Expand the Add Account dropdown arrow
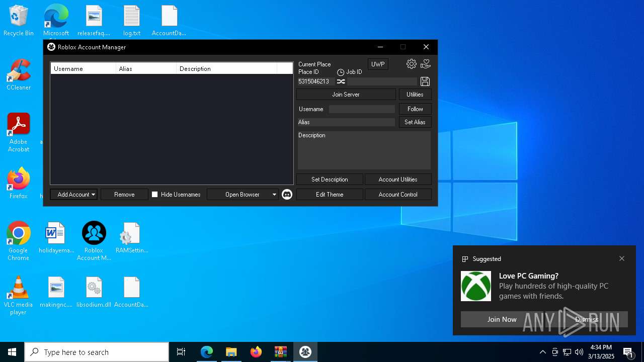This screenshot has width=644, height=362. pyautogui.click(x=93, y=195)
